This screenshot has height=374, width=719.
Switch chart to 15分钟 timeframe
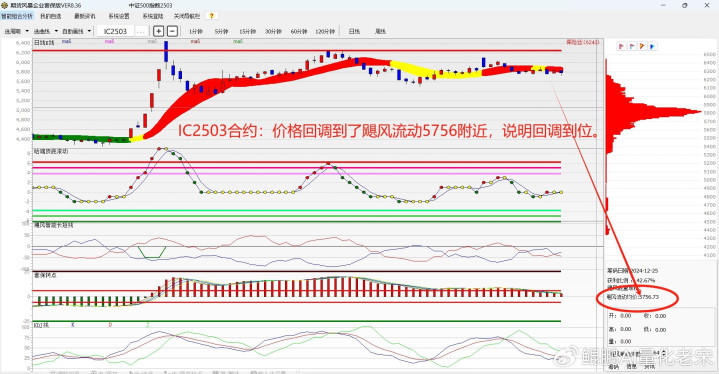pos(247,31)
